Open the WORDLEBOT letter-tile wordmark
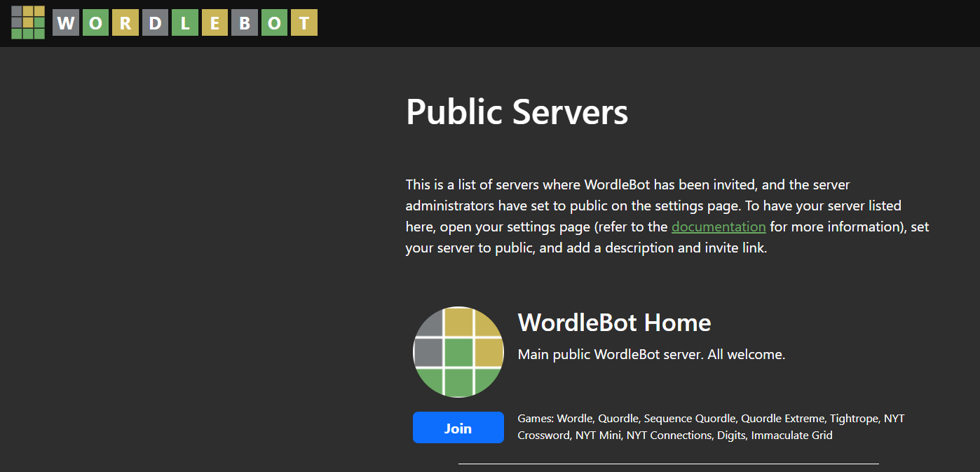Image resolution: width=980 pixels, height=472 pixels. (x=185, y=22)
